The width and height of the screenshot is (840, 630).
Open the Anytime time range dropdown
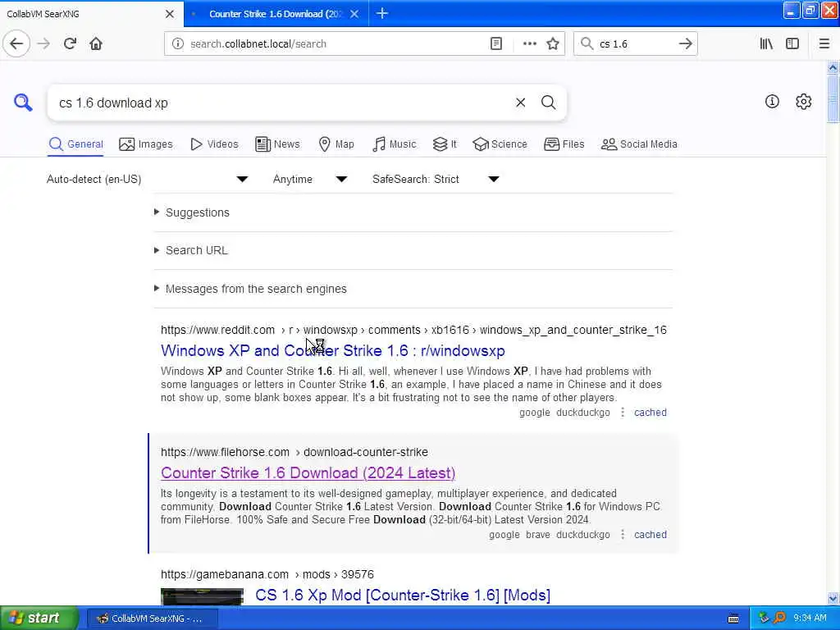[310, 179]
